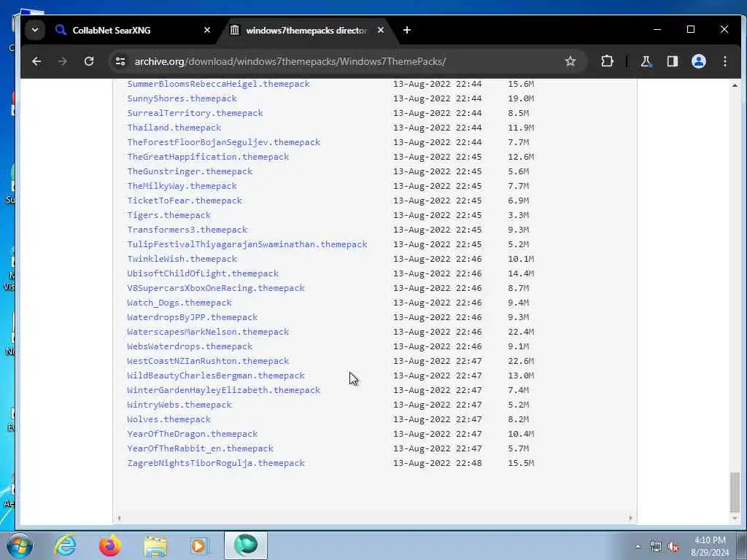
Task: Select the windows7themepacks directory tab
Action: (308, 30)
